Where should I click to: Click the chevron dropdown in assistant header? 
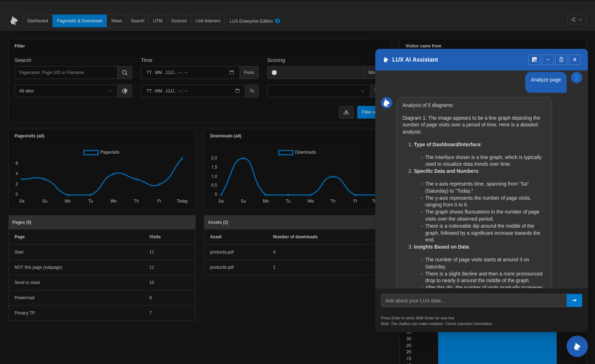[548, 60]
